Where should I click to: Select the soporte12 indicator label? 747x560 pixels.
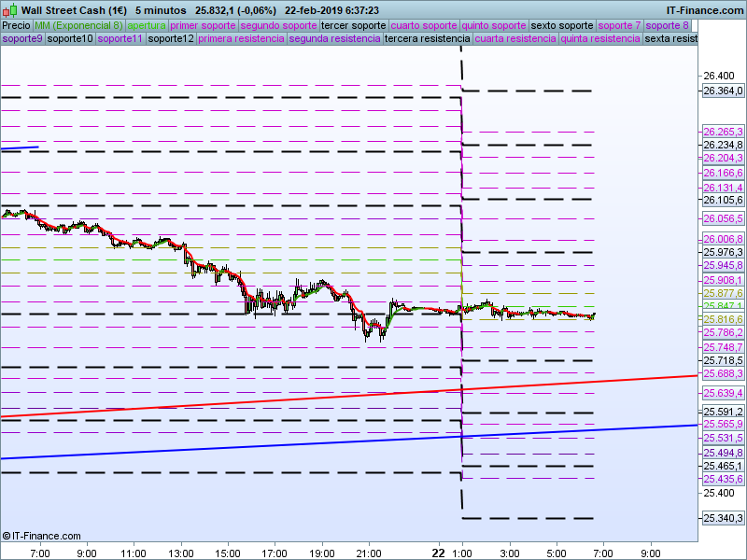[171, 38]
